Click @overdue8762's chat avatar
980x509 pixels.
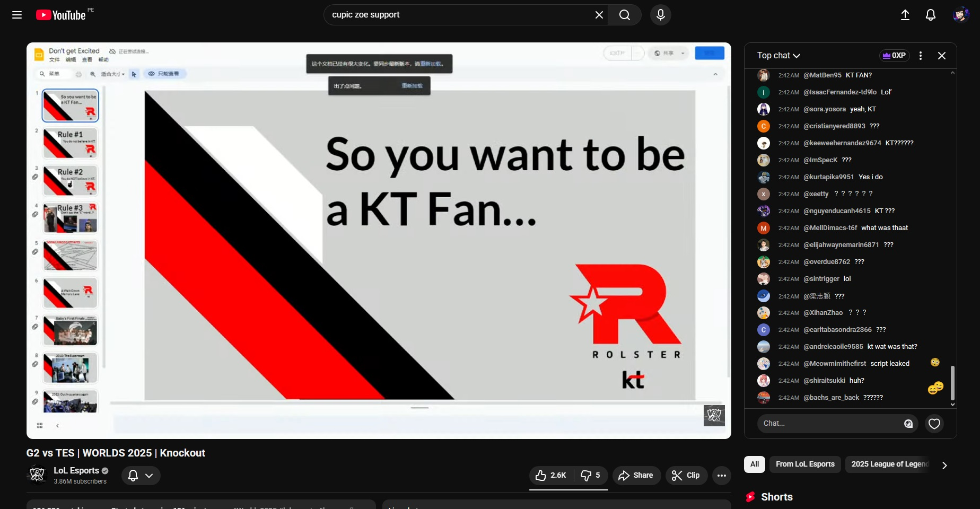point(764,262)
